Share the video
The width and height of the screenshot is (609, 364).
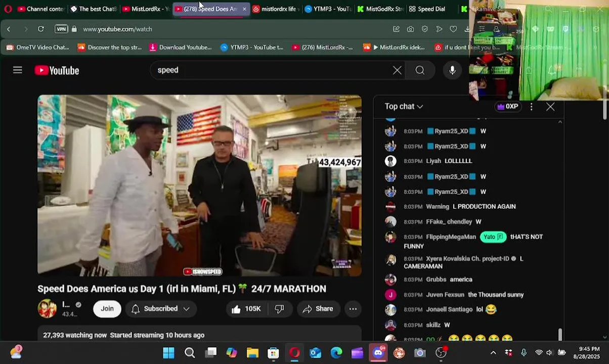[318, 309]
